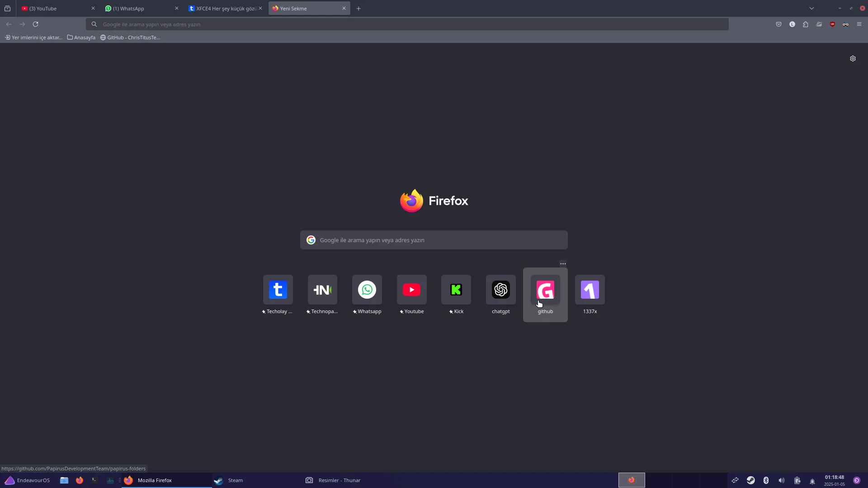Image resolution: width=868 pixels, height=488 pixels.
Task: Open GitHub - ChrisTitusTe... bookmark
Action: pos(130,38)
